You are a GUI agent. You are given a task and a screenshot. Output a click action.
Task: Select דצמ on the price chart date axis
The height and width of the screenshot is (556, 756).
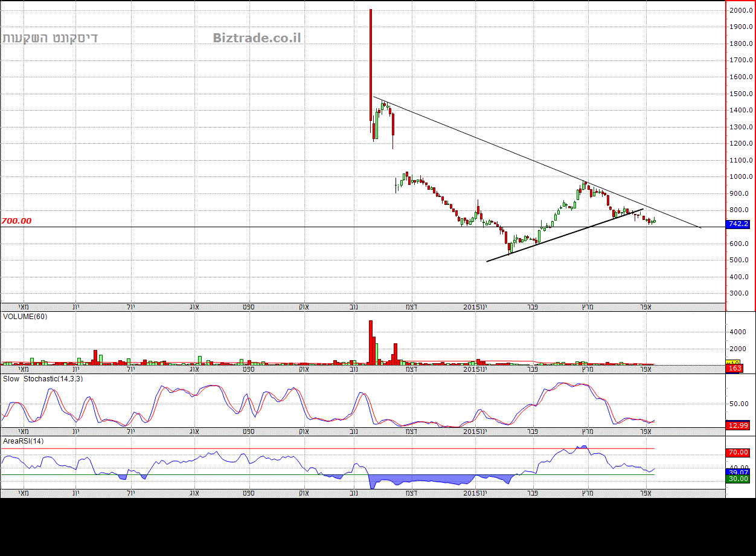click(411, 307)
